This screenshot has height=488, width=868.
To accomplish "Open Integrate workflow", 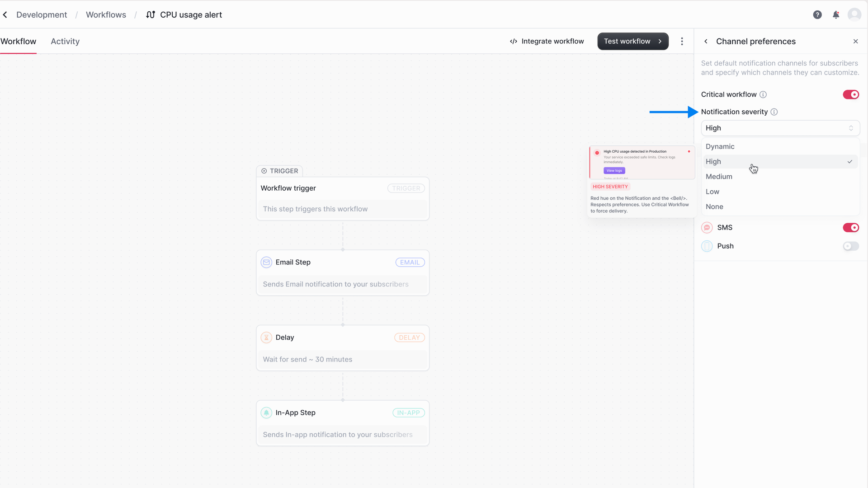I will click(547, 41).
